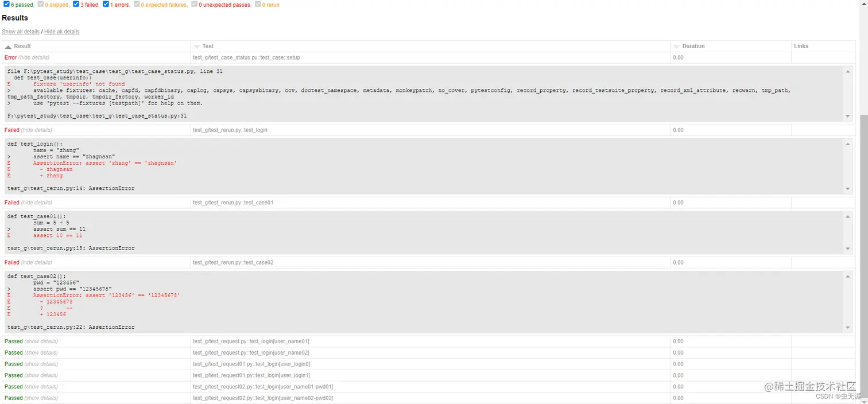The width and height of the screenshot is (868, 404).
Task: Click log line "assert name == "zhagnsan""
Action: (74, 157)
